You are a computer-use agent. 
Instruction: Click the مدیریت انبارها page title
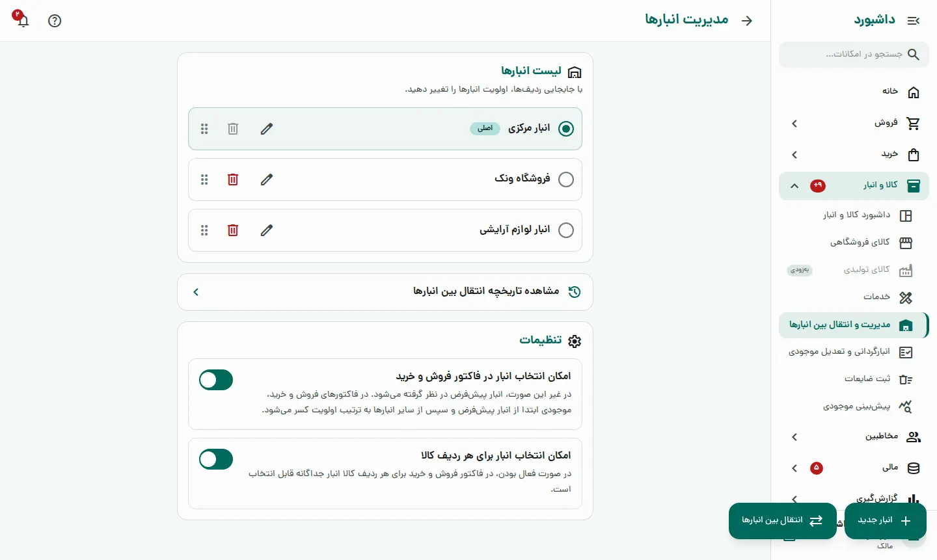tap(686, 20)
